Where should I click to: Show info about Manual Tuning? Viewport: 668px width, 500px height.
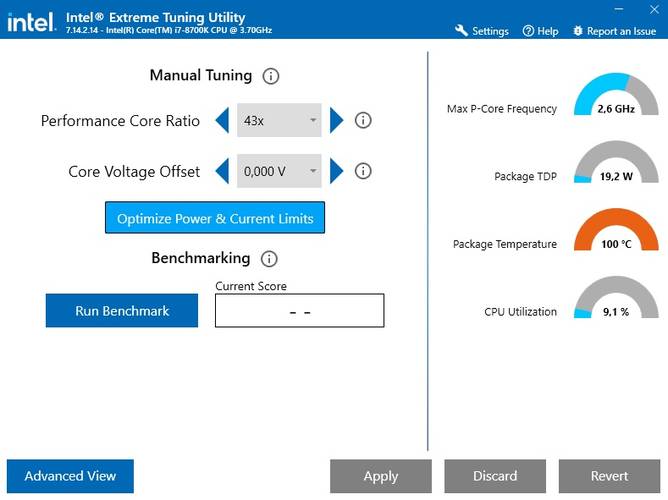[271, 76]
